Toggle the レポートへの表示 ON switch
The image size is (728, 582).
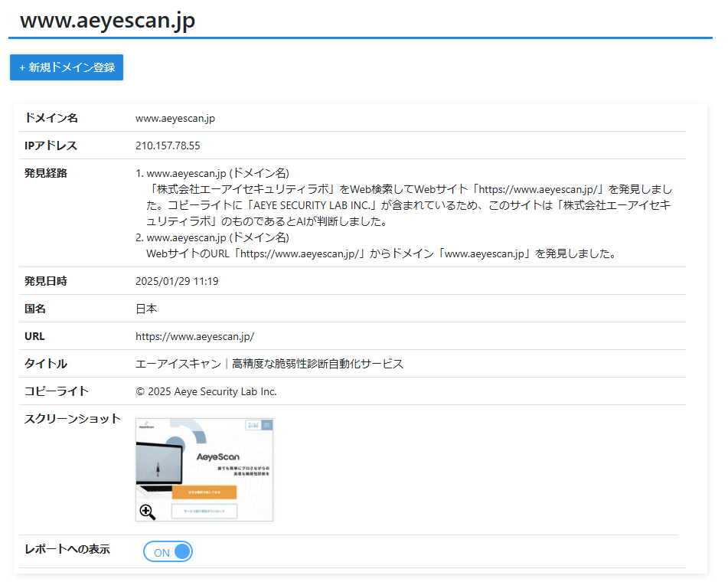(x=168, y=552)
